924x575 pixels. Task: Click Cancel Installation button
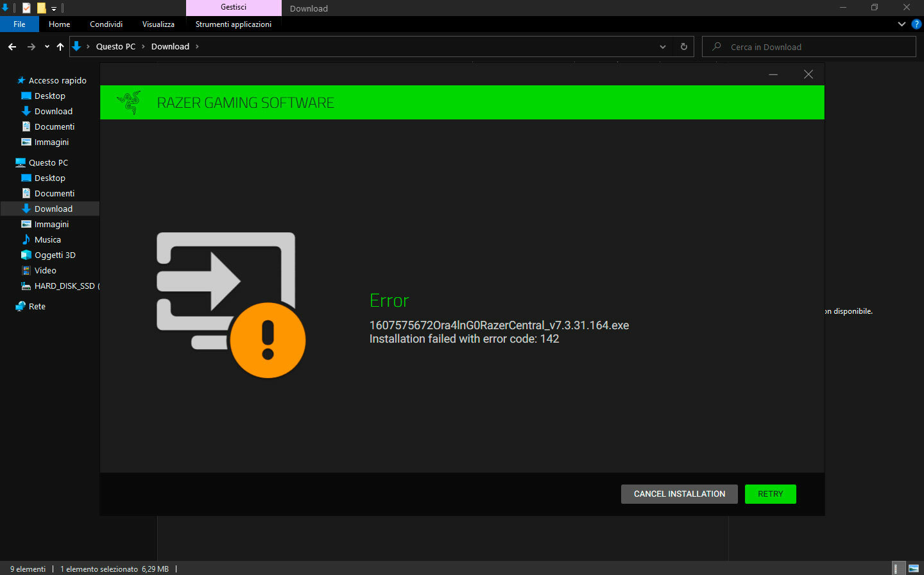click(x=679, y=494)
